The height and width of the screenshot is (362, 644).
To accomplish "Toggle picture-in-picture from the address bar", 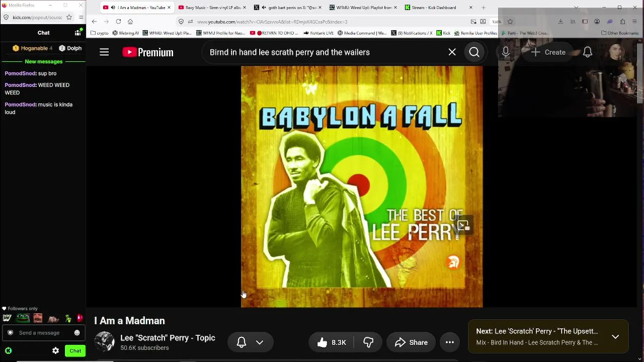I will (x=473, y=22).
